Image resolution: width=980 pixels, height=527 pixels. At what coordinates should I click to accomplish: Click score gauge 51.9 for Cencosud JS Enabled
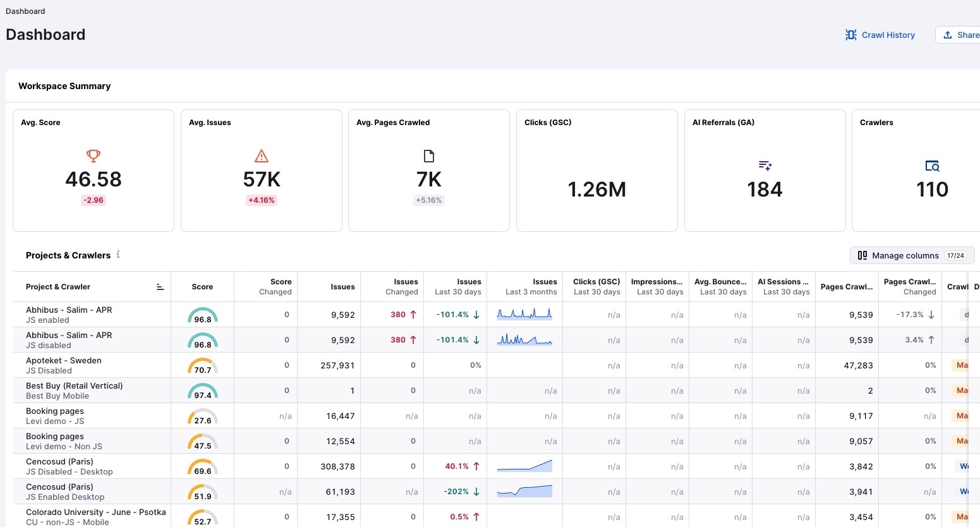click(203, 492)
